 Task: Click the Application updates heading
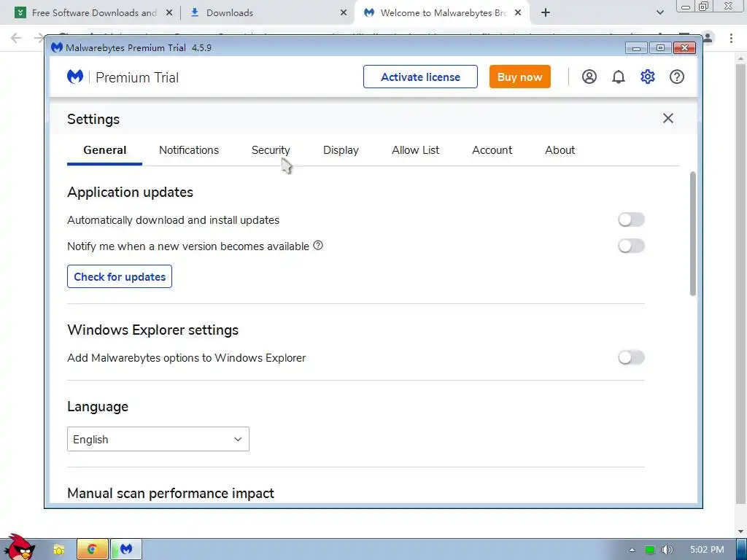(x=130, y=192)
